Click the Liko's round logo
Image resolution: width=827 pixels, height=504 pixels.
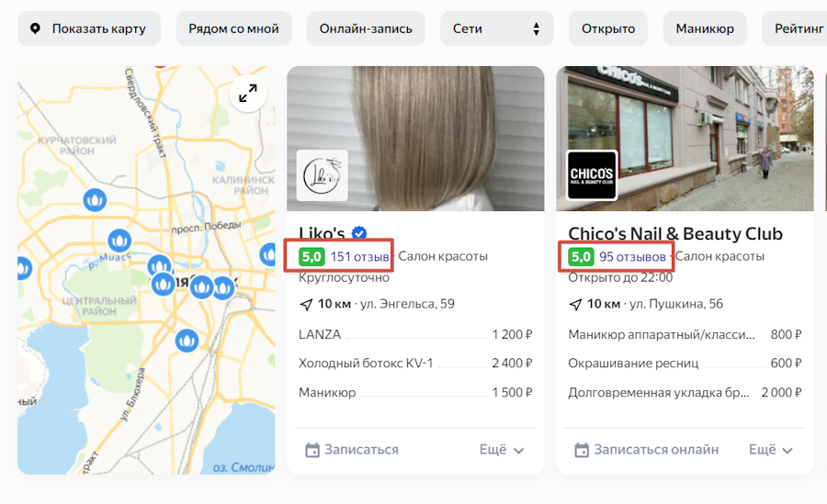[323, 175]
